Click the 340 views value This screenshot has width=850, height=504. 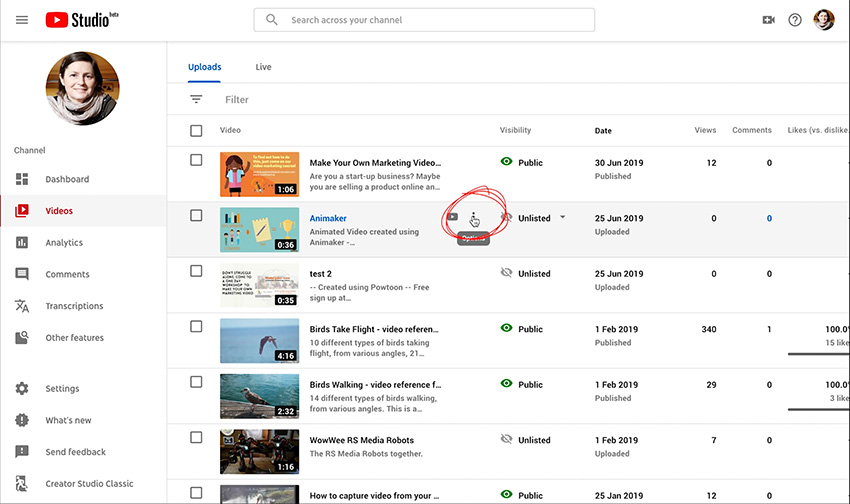click(x=709, y=329)
